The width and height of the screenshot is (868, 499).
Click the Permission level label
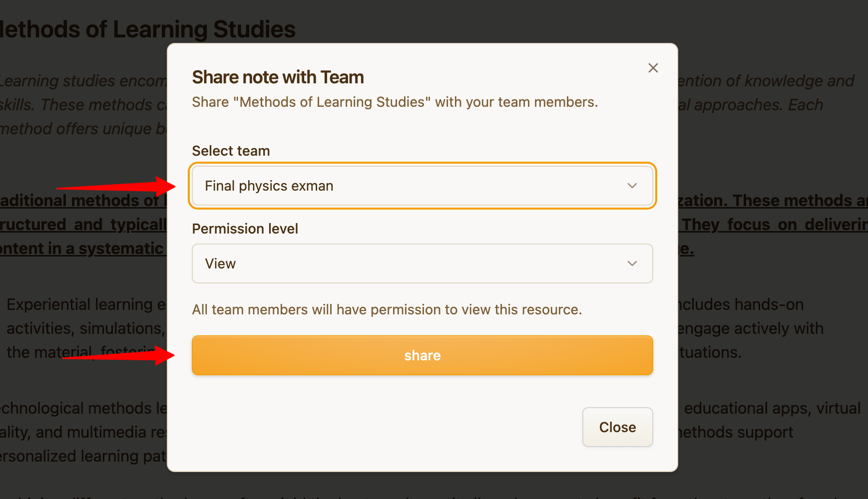click(x=245, y=229)
